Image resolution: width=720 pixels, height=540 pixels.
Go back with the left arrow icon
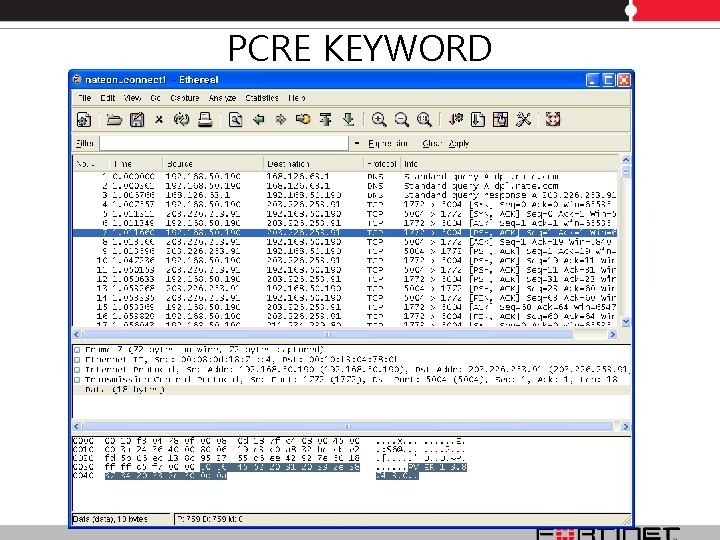click(259, 120)
